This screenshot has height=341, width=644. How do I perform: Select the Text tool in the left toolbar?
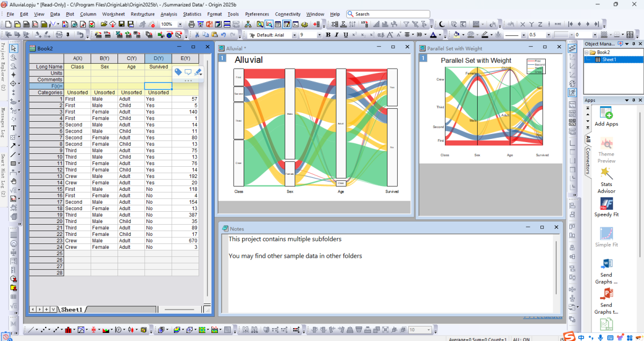tap(13, 128)
